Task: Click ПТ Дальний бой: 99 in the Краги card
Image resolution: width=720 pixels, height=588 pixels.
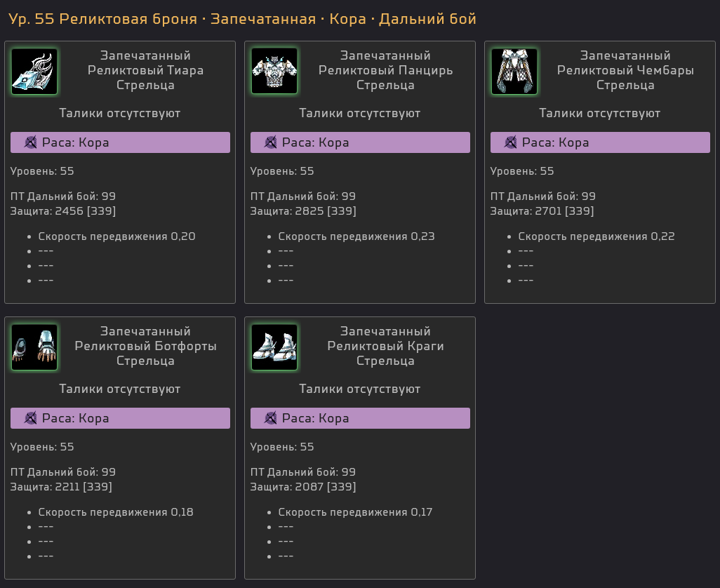Action: (x=303, y=472)
